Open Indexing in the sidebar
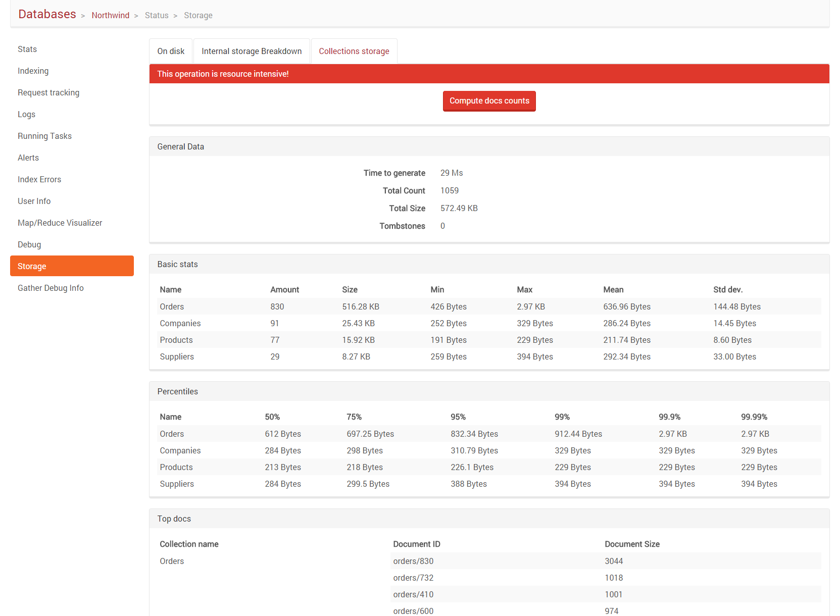 [x=72, y=71]
